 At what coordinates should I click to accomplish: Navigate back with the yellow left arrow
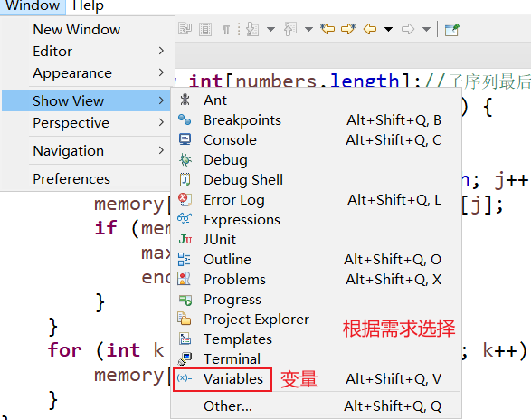[370, 29]
